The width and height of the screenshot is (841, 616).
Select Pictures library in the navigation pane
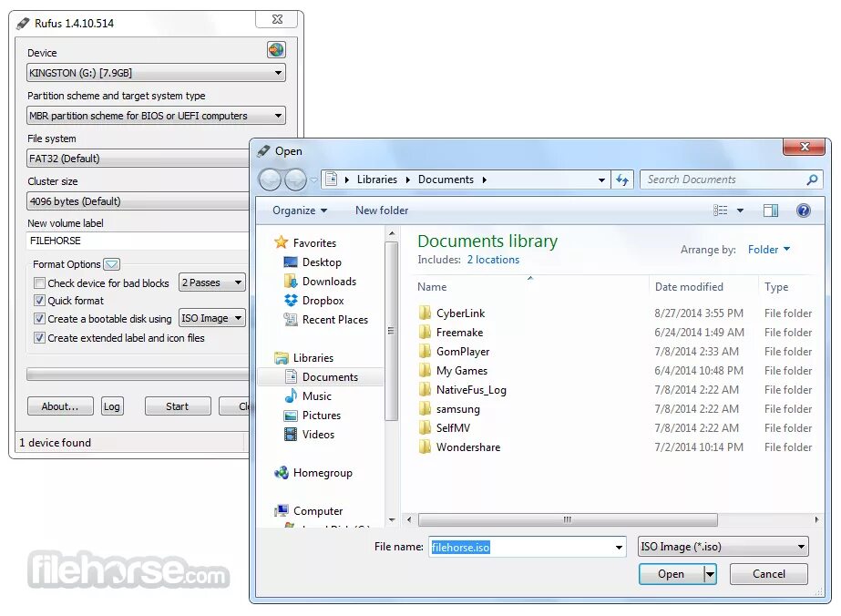pos(322,416)
